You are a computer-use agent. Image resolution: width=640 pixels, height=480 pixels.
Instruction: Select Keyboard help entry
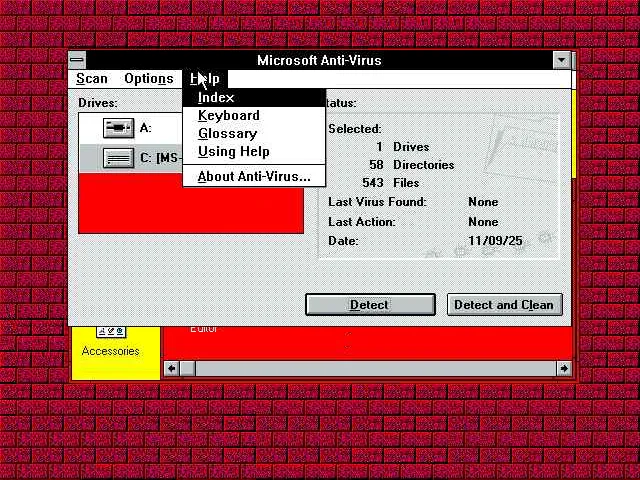[254, 116]
